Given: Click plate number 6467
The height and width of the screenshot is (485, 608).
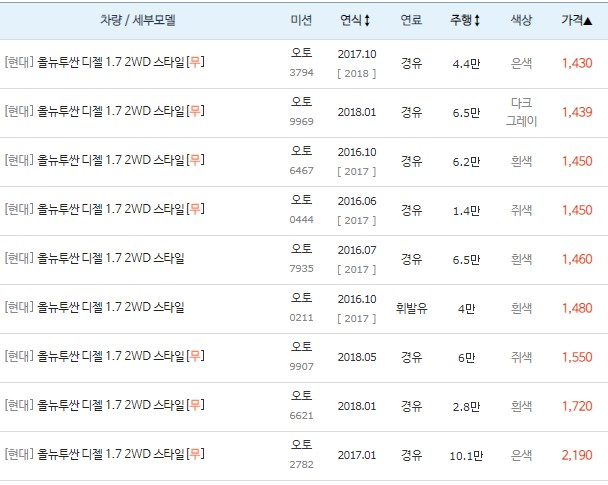Looking at the screenshot, I should pyautogui.click(x=301, y=171).
